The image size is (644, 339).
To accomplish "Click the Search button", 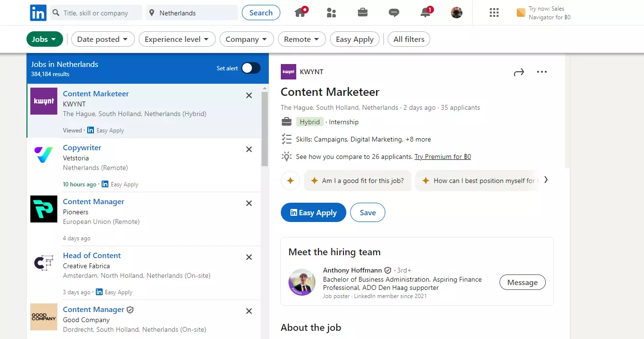I will tap(261, 13).
